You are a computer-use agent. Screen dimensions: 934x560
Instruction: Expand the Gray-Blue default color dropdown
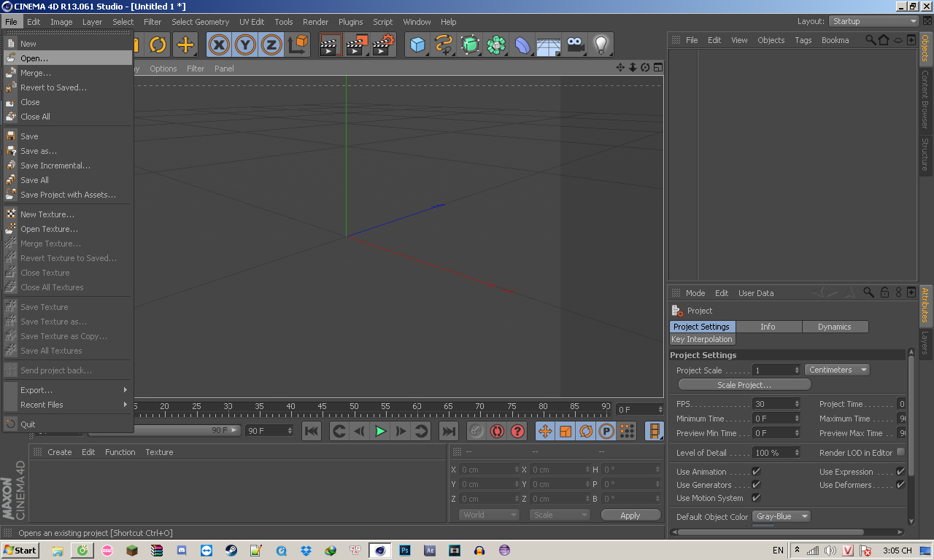(x=781, y=516)
